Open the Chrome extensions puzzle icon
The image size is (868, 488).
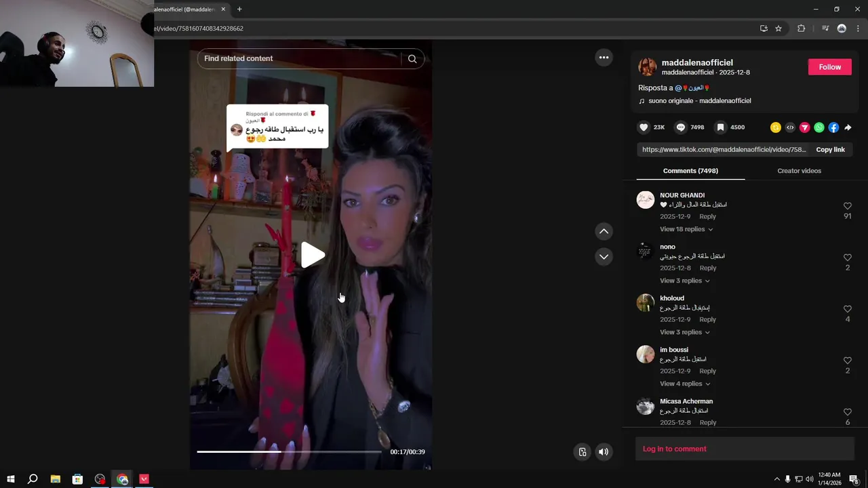click(801, 28)
